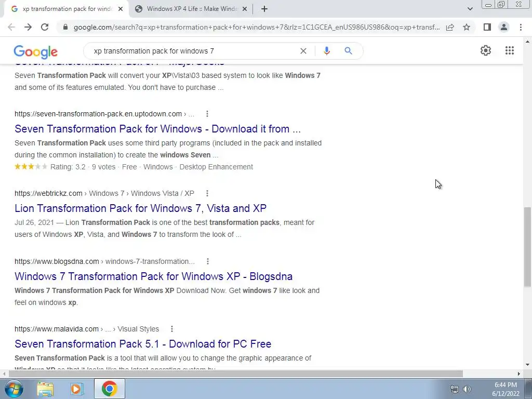The width and height of the screenshot is (532, 399).
Task: Open the network tray icon
Action: (454, 389)
